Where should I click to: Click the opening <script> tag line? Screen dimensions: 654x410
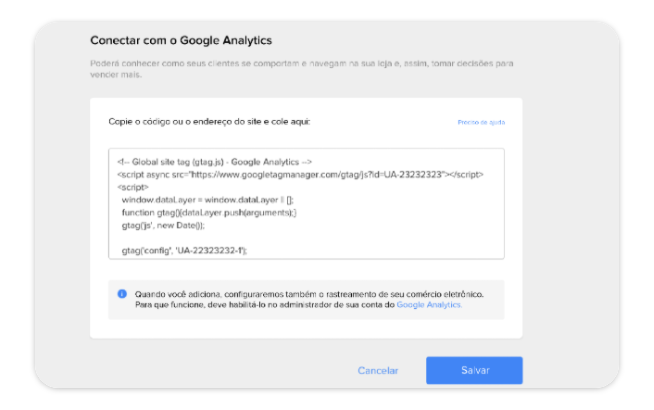point(133,187)
